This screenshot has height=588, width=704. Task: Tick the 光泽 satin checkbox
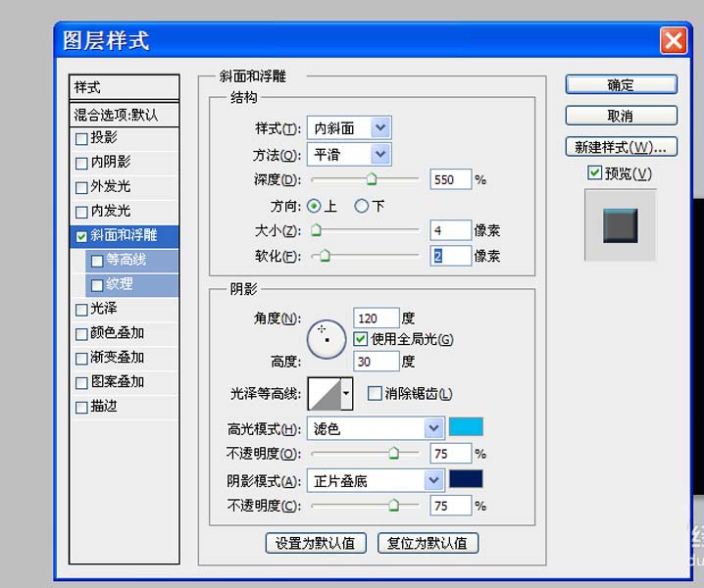(x=81, y=310)
